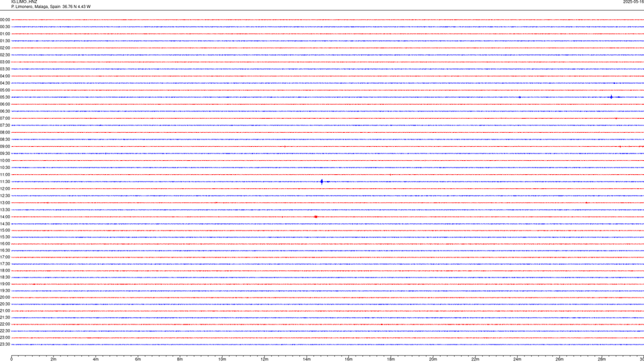Click the 21:00 time label
644x362 pixels.
[5, 310]
